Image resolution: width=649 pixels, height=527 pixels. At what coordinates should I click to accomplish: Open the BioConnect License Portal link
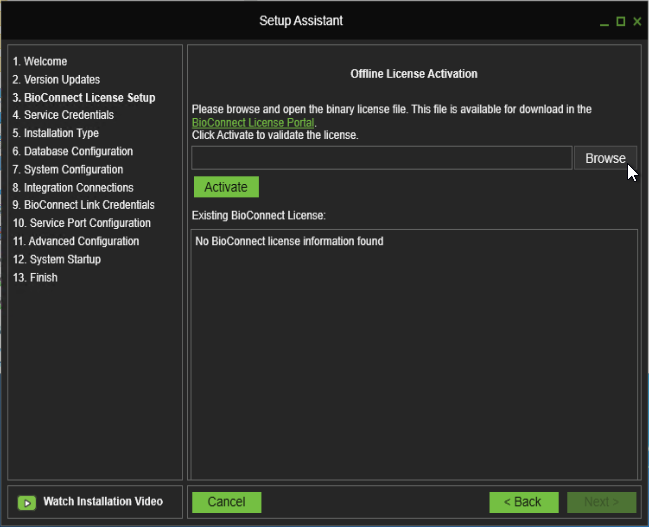click(x=253, y=122)
